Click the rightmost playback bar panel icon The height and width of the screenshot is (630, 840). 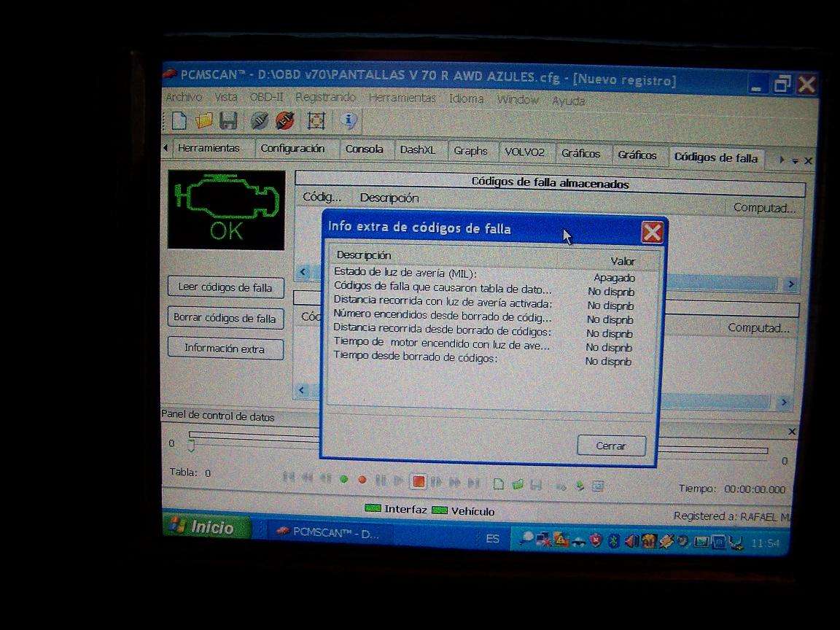point(598,486)
